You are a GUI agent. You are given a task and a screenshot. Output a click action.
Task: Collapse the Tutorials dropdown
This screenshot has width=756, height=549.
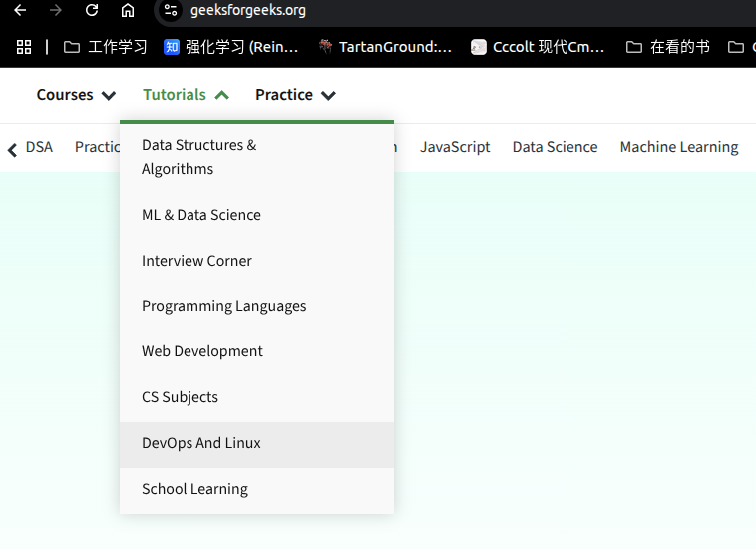[x=187, y=95]
